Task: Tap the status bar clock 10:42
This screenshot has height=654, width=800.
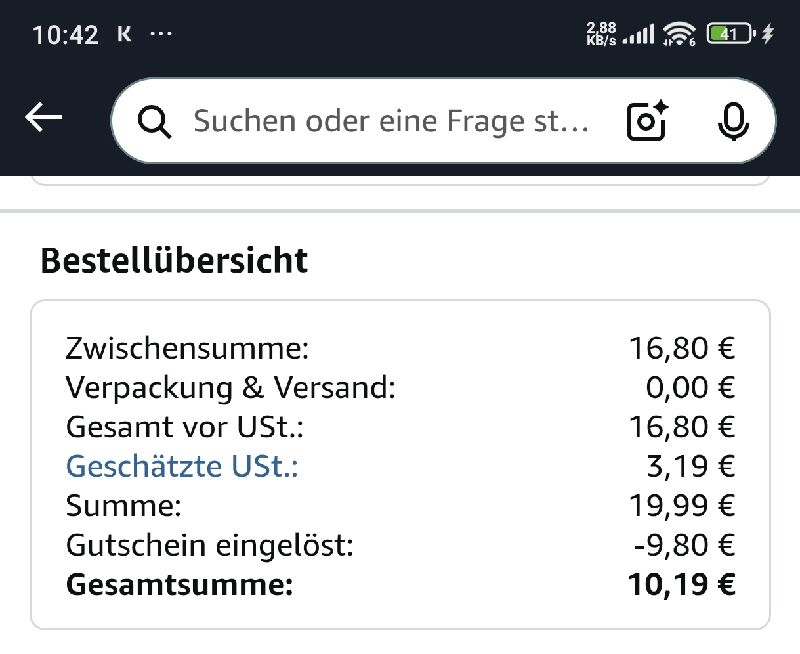Action: [x=65, y=35]
